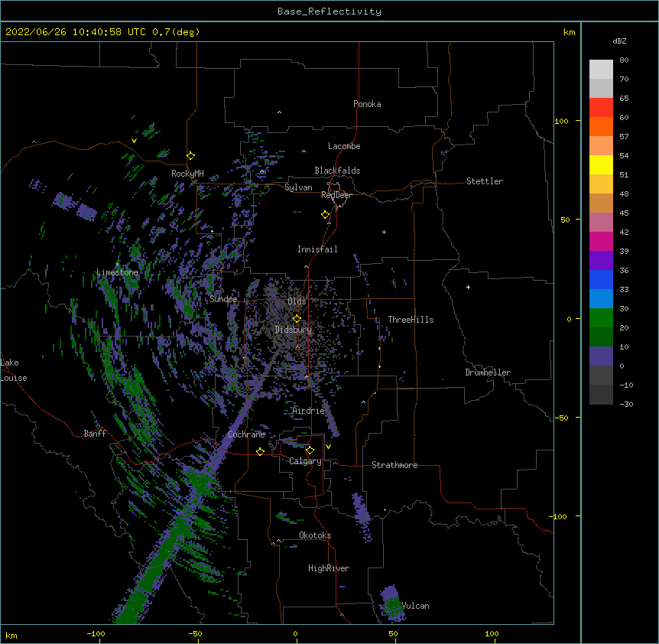659x644 pixels.
Task: Click the 100 tick label on right vertical axis
Action: coord(561,121)
